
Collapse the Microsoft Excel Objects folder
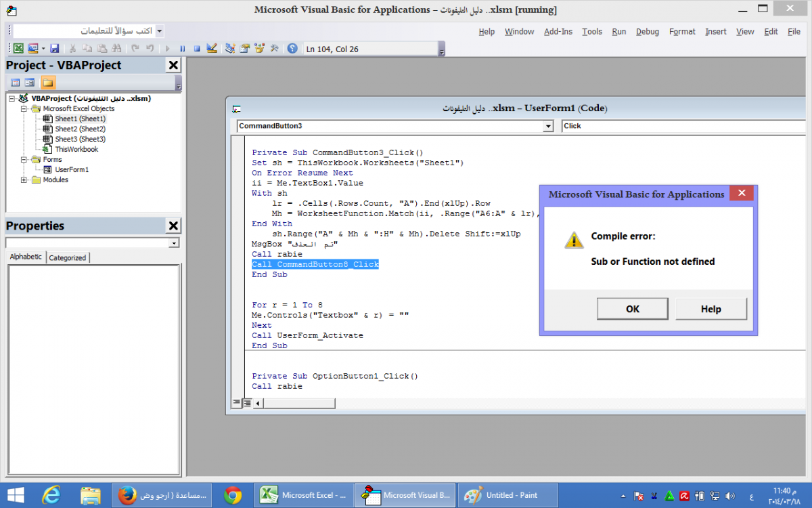click(x=24, y=108)
